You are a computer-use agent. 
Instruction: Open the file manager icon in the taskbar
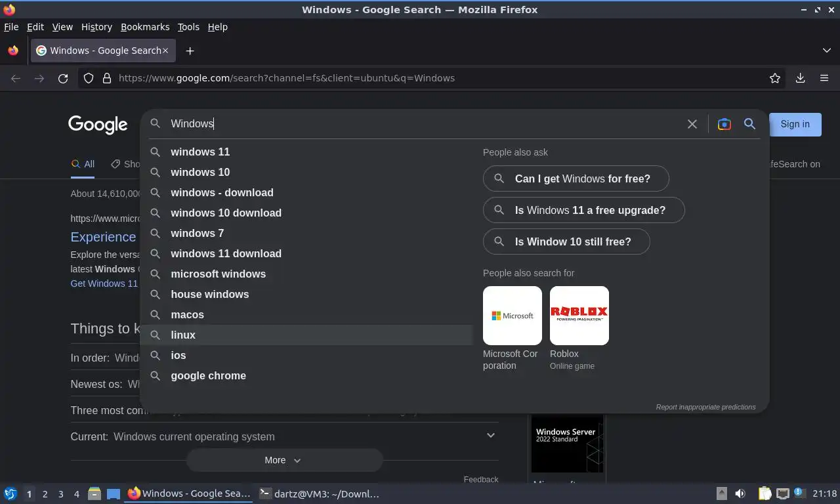click(94, 493)
